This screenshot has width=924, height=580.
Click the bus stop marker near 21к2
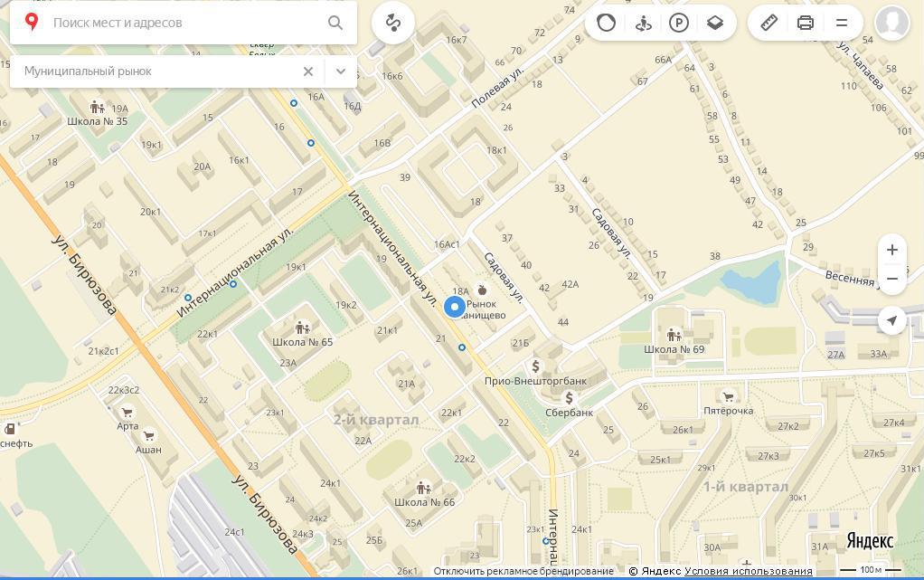coord(188,298)
